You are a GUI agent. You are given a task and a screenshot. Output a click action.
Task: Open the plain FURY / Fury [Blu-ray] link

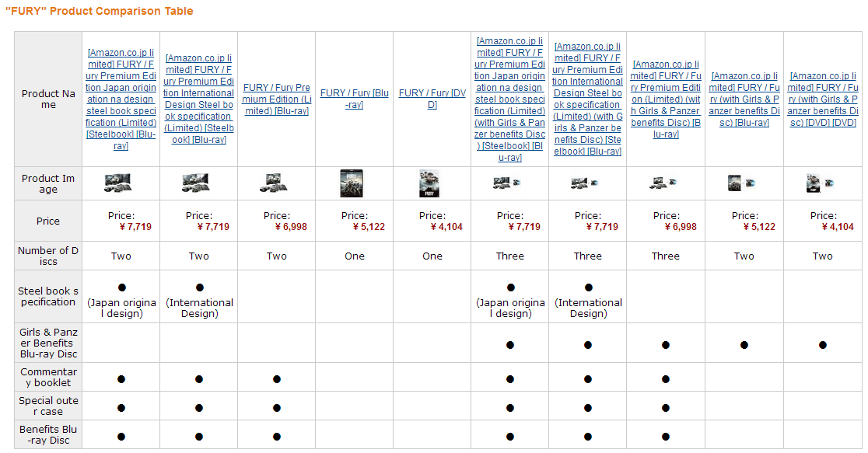pos(355,99)
